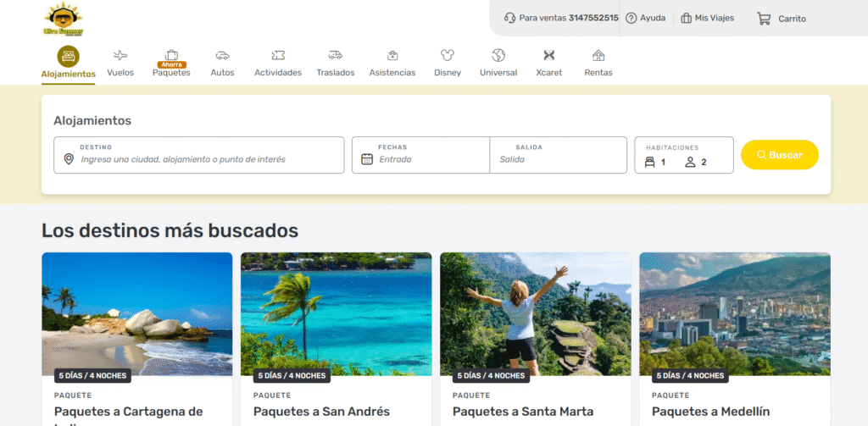Click the yellow Buscar button
This screenshot has width=868, height=426.
tap(780, 155)
